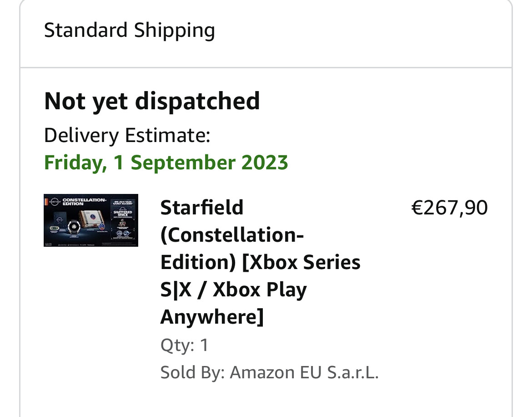
Task: Open the Starfield product thumbnail image
Action: click(91, 220)
